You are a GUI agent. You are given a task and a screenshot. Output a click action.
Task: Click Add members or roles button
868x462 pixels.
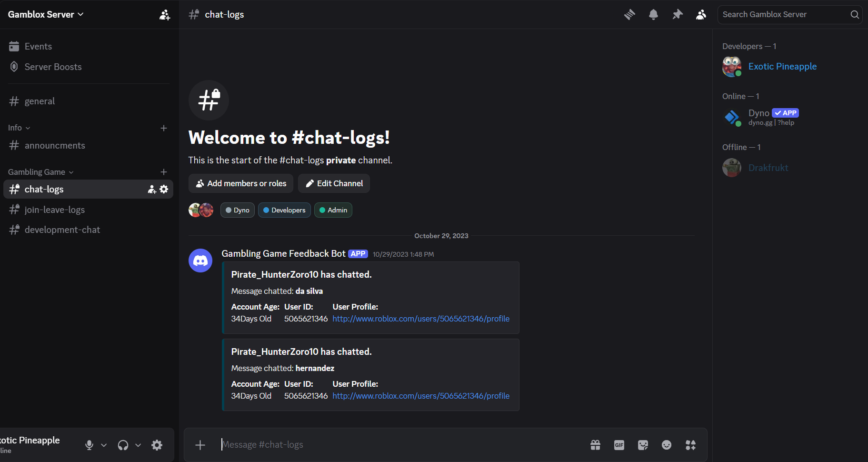point(241,183)
